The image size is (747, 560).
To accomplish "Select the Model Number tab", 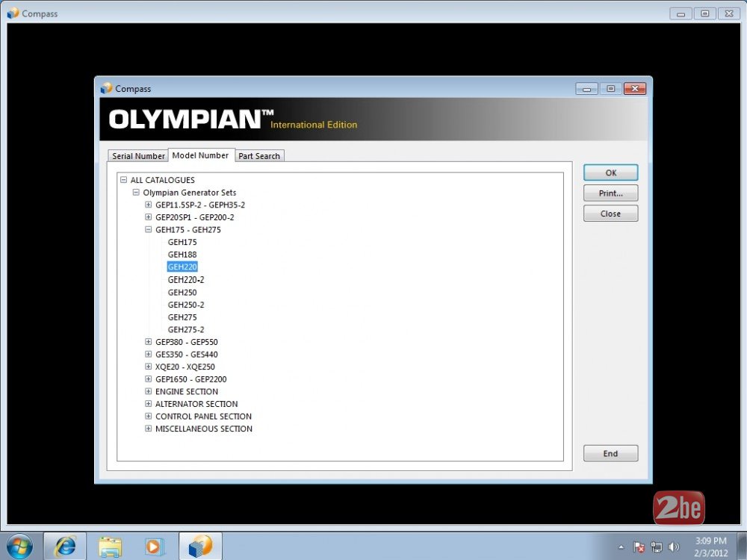I will [200, 155].
